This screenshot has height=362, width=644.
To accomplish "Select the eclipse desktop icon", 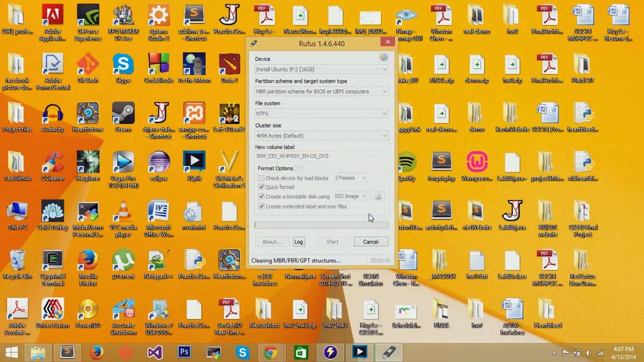I will point(158,166).
